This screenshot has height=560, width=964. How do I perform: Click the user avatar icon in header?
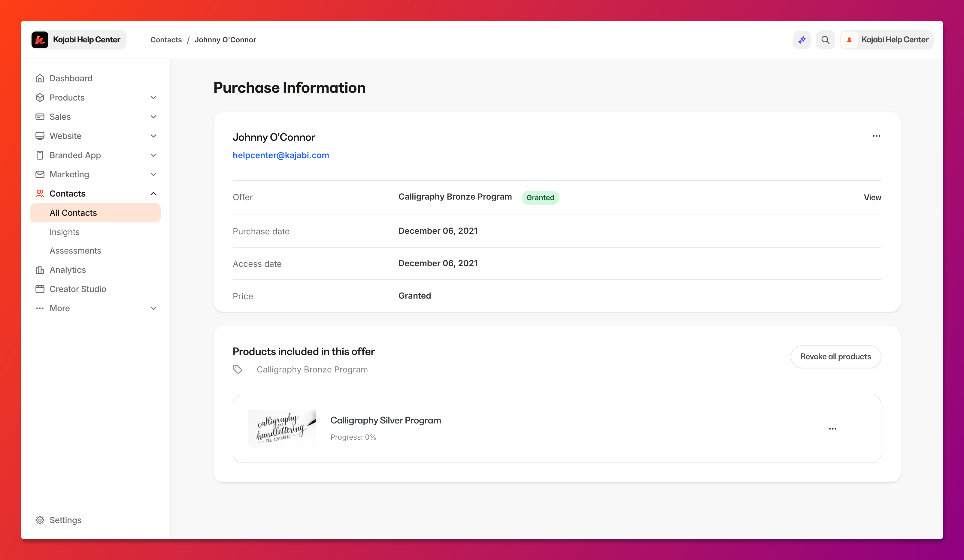pos(849,40)
